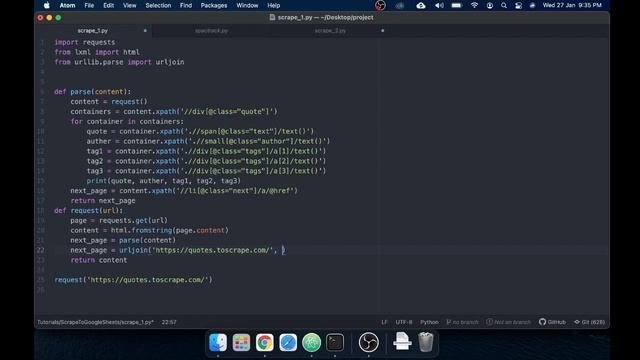
Task: Click window title scrape_1.py file icon
Action: click(272, 17)
